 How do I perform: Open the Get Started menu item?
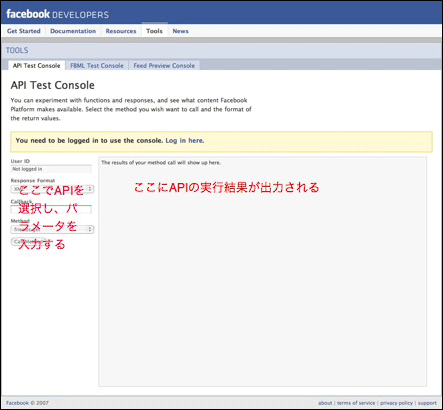pyautogui.click(x=24, y=31)
